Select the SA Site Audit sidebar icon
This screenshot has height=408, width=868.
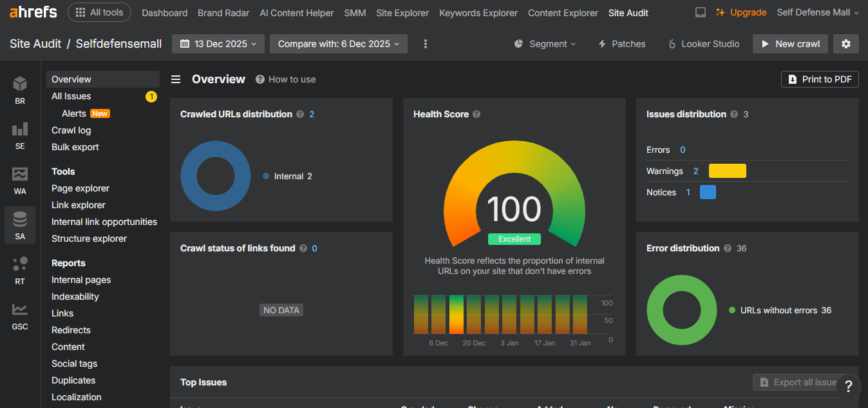click(20, 226)
